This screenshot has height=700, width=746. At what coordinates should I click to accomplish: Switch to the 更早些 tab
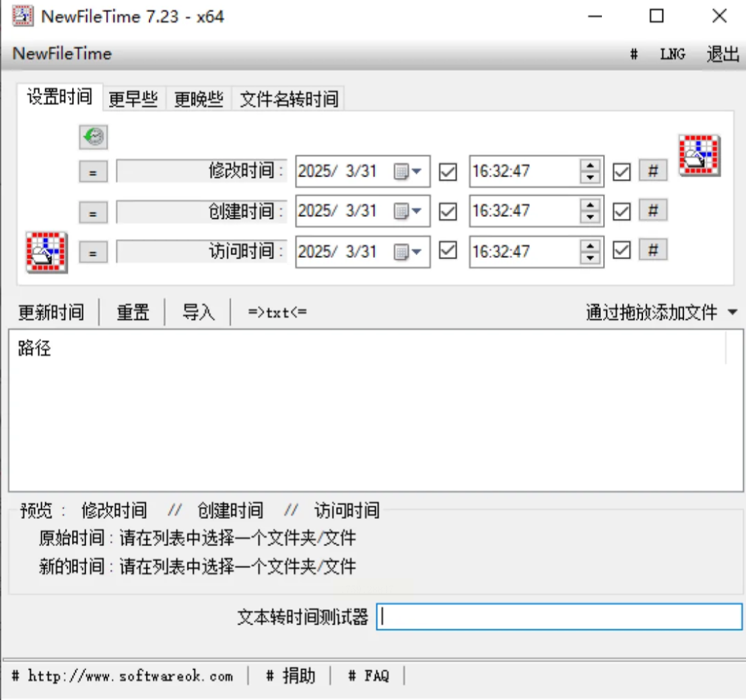pos(133,99)
